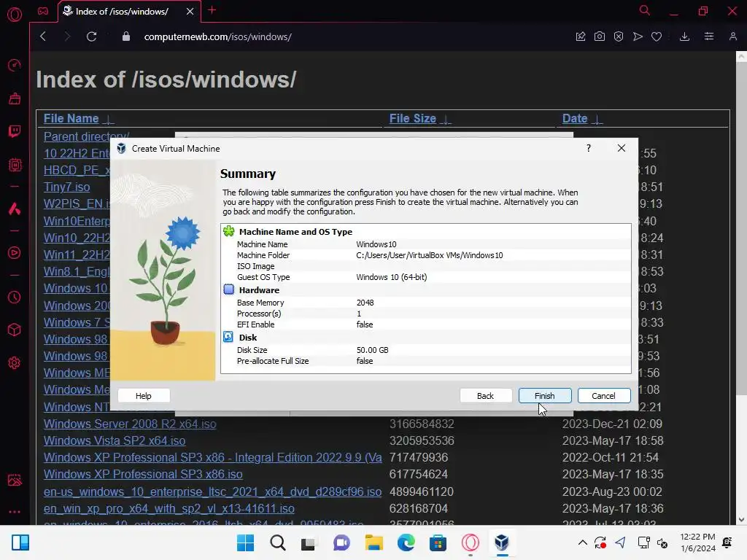Open en_win_xp_pro_x64_with_sp2 iso link
Viewport: 747px width, 560px height.
[x=169, y=508]
